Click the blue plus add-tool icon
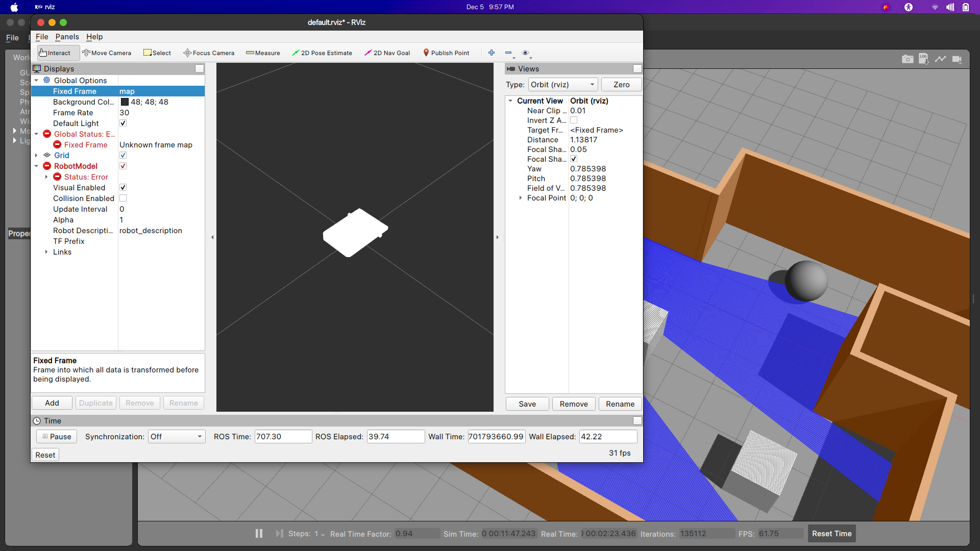The image size is (980, 551). point(492,53)
